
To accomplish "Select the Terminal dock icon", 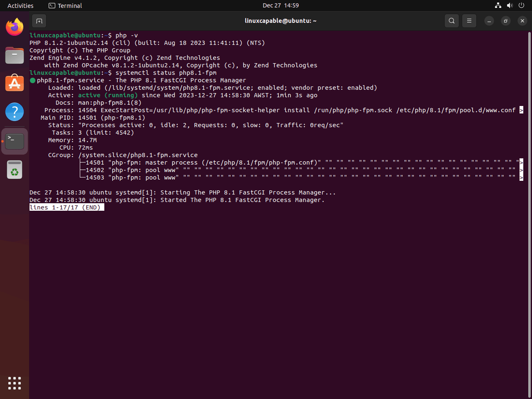I will [15, 141].
